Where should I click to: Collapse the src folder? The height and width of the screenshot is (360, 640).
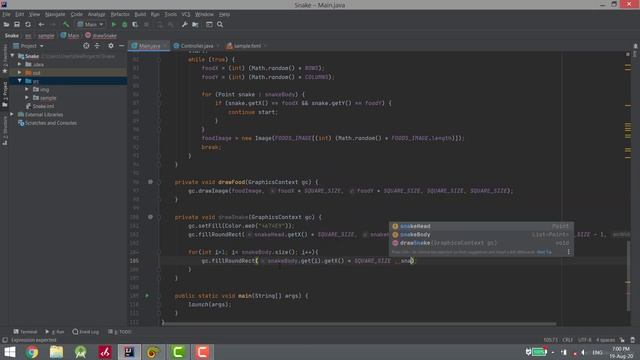(x=20, y=81)
